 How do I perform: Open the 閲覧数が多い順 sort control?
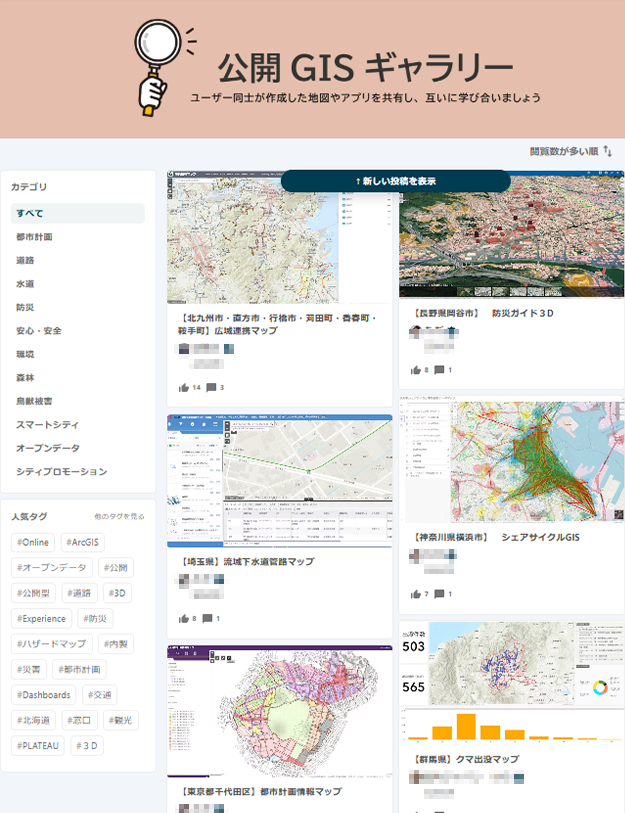(571, 151)
